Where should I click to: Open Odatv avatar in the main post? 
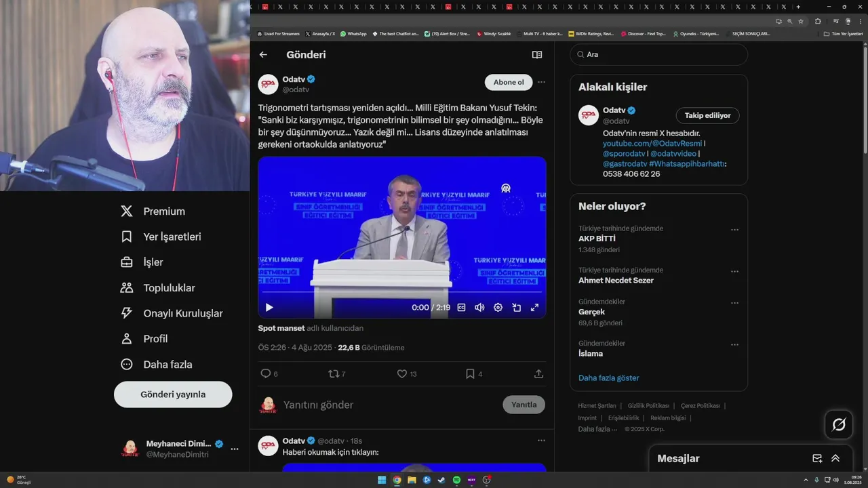tap(268, 84)
